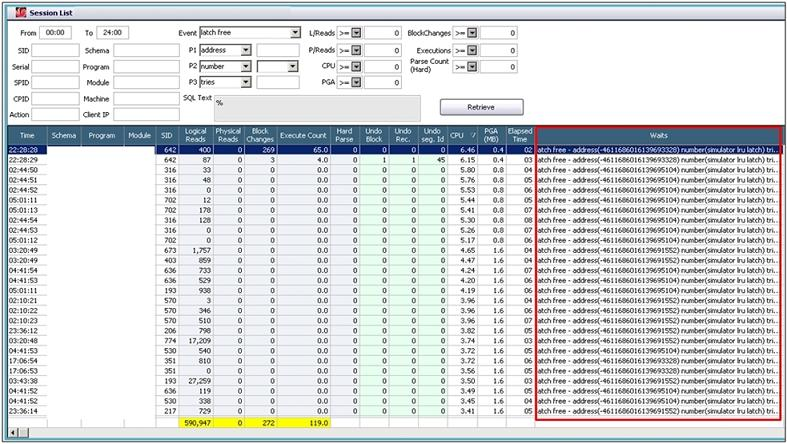
Task: Sort by the SID column header
Action: tap(167, 135)
